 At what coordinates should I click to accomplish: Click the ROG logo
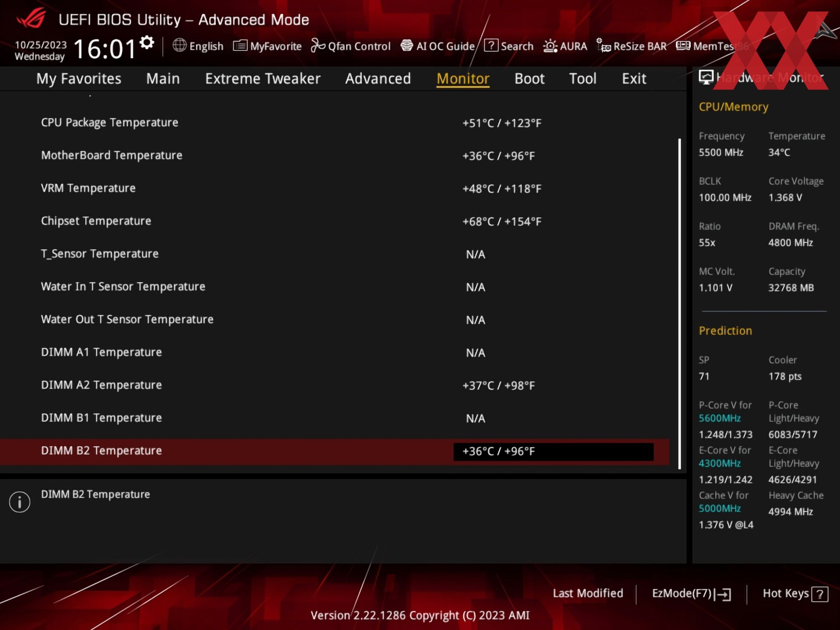click(x=31, y=19)
